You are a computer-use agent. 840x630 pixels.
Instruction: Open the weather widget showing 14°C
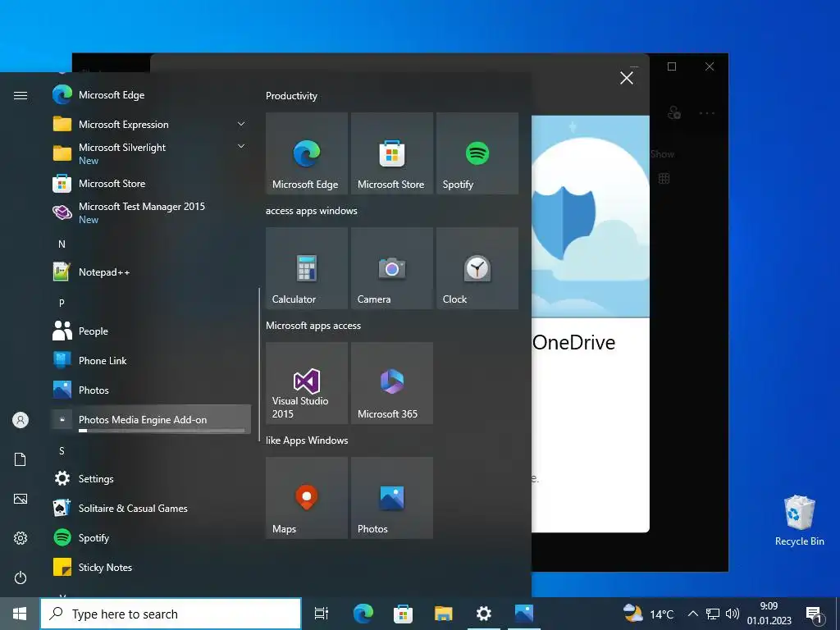pyautogui.click(x=649, y=614)
